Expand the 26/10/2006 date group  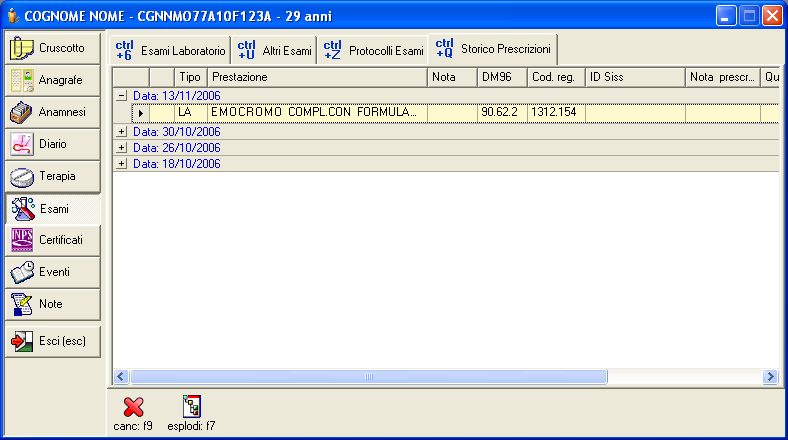click(122, 148)
